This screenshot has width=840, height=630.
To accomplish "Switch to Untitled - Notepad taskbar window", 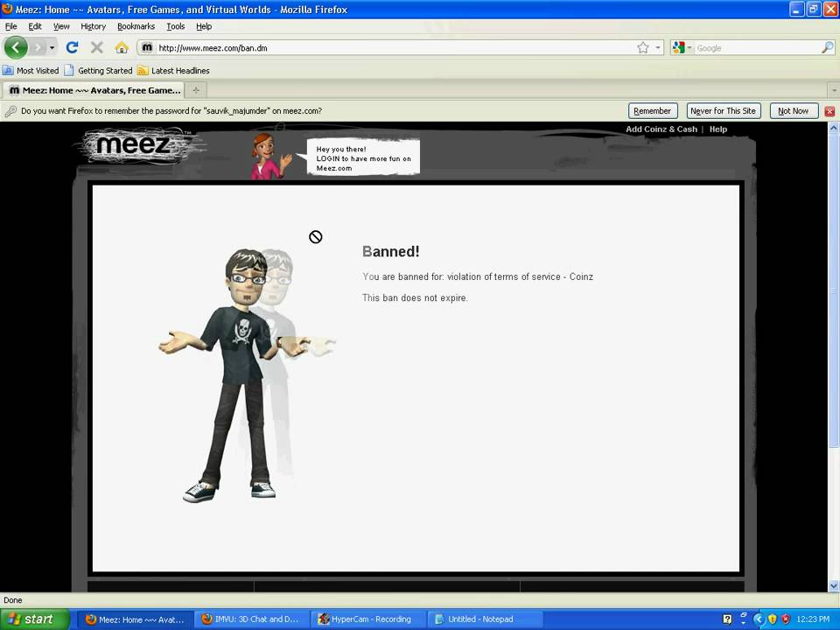I will (x=483, y=619).
